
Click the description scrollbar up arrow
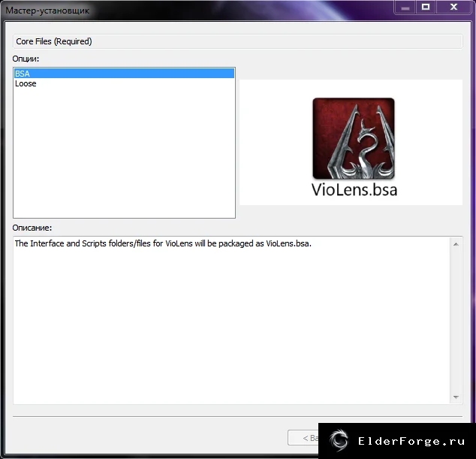click(456, 244)
